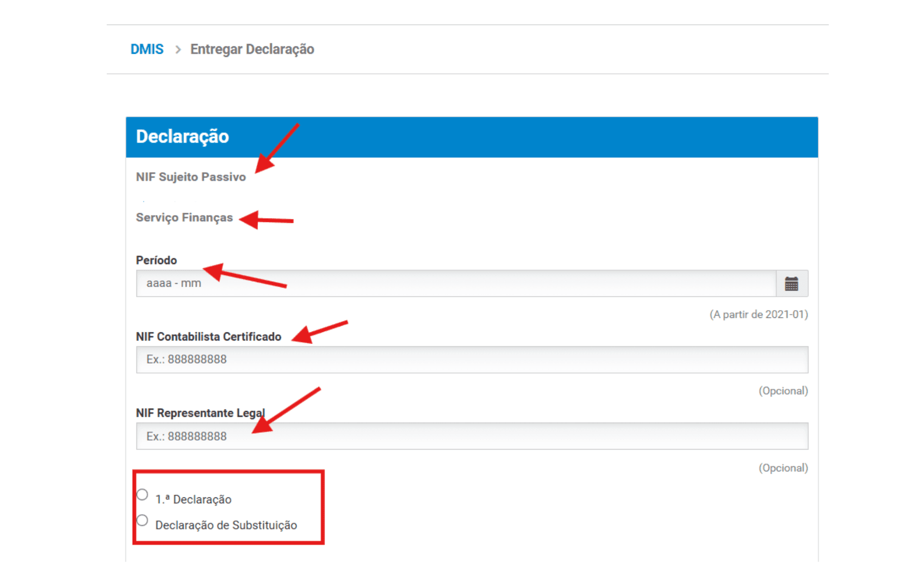The height and width of the screenshot is (576, 924).
Task: Click the Declaração panel header title
Action: click(x=182, y=137)
